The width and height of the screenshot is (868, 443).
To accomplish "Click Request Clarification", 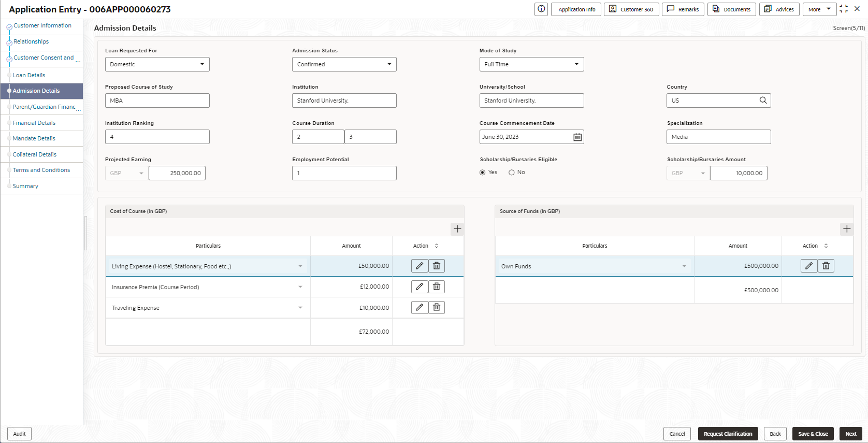I will [x=728, y=434].
